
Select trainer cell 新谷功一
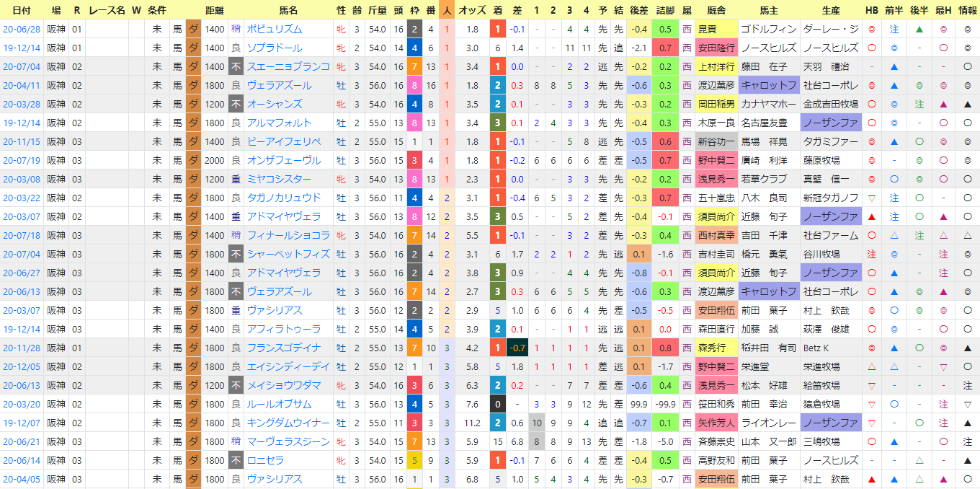tap(716, 141)
